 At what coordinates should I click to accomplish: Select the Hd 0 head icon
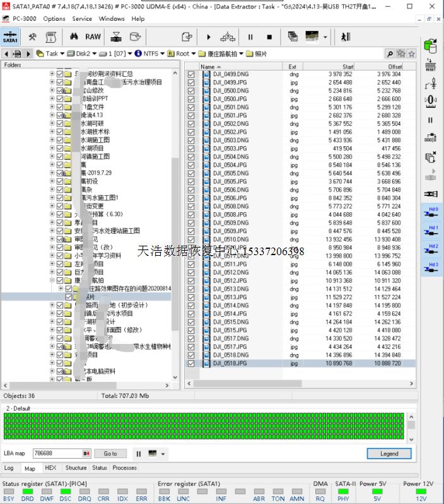431,214
